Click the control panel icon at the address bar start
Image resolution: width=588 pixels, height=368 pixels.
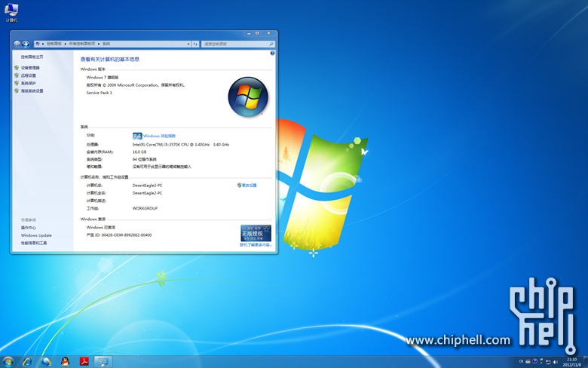(38, 44)
